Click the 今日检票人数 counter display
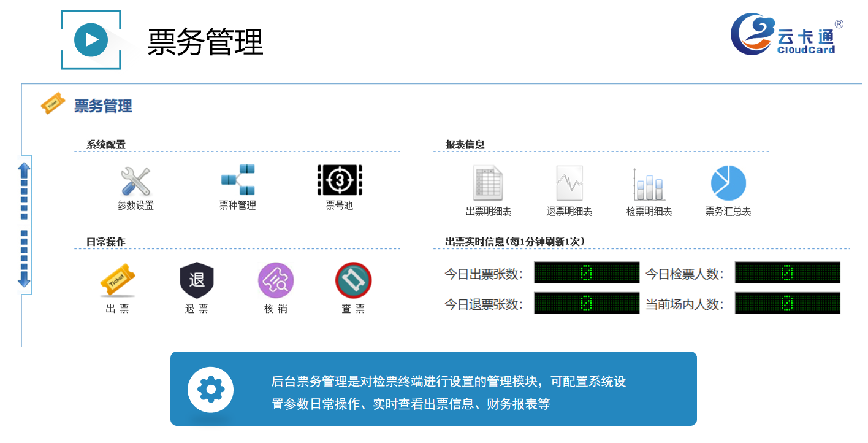 pyautogui.click(x=787, y=273)
